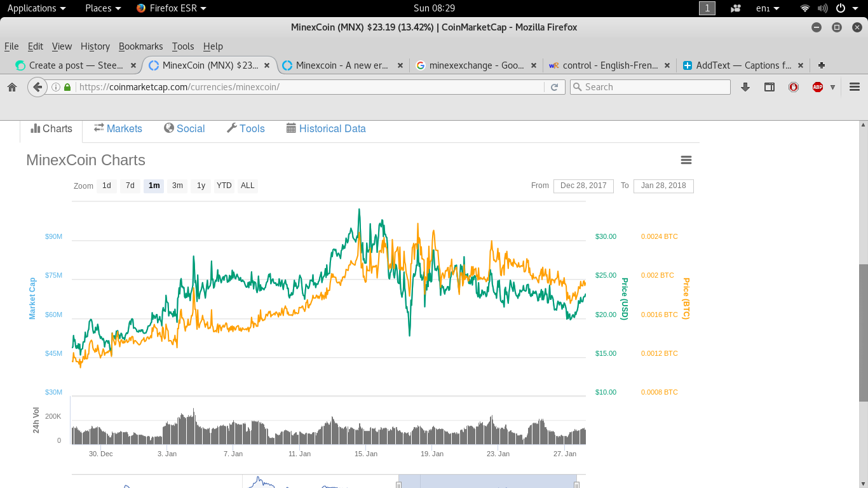
Task: Select the 1d zoom range
Action: point(107,186)
